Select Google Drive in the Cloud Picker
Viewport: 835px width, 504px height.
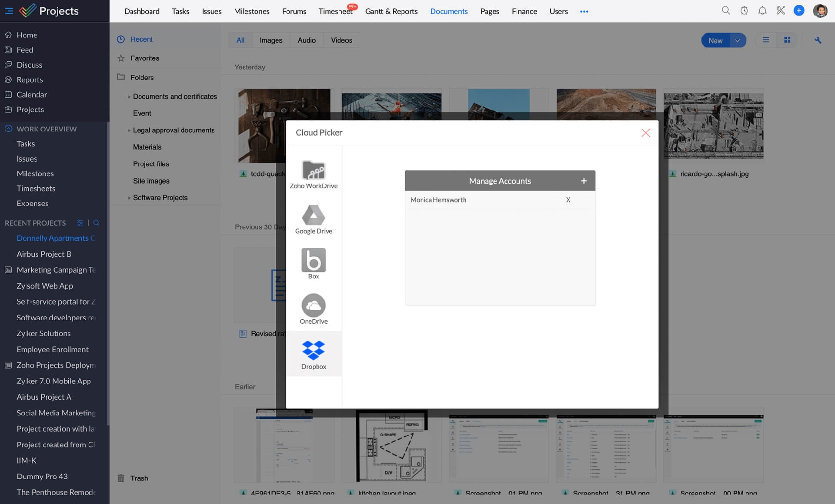point(313,219)
